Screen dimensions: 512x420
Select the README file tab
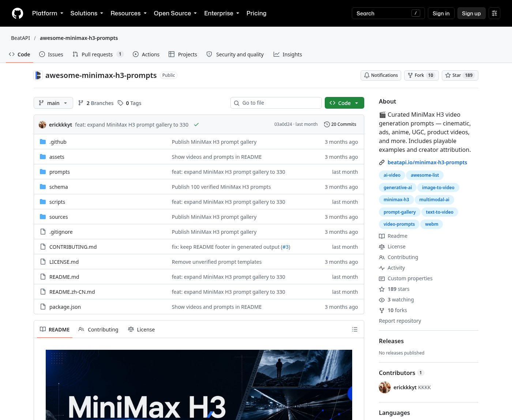coord(54,329)
